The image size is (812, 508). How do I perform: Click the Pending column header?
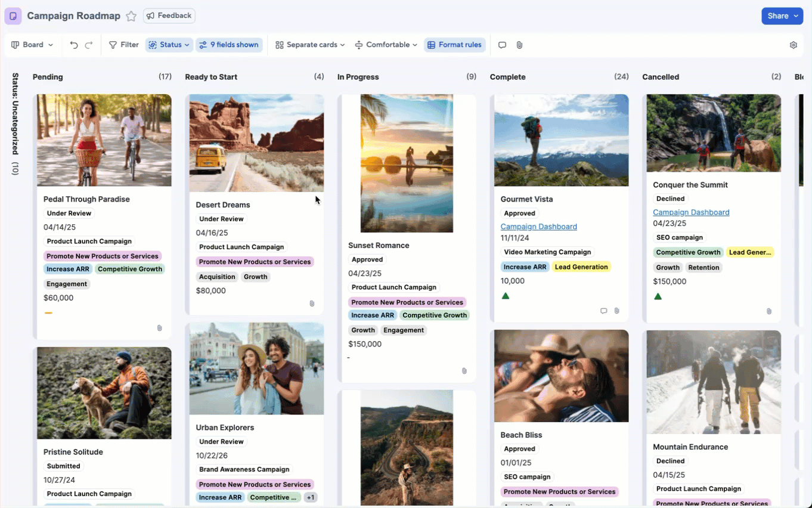coord(48,77)
